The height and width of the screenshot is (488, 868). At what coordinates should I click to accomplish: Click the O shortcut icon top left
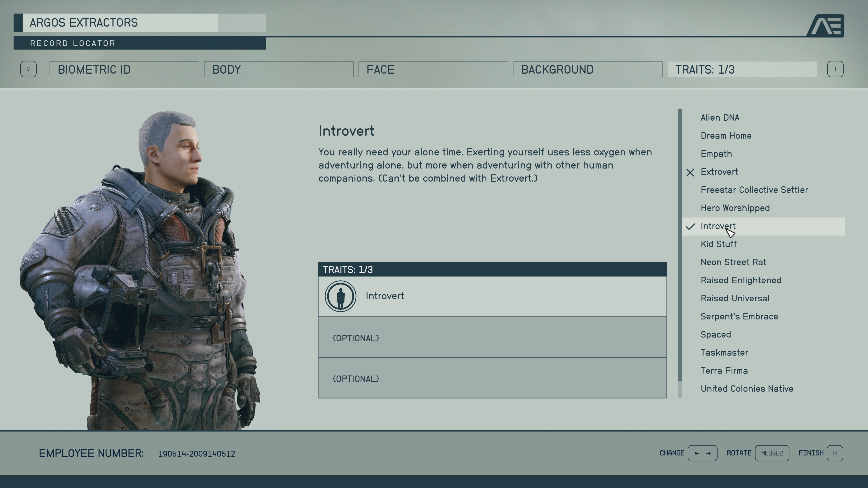(x=28, y=69)
